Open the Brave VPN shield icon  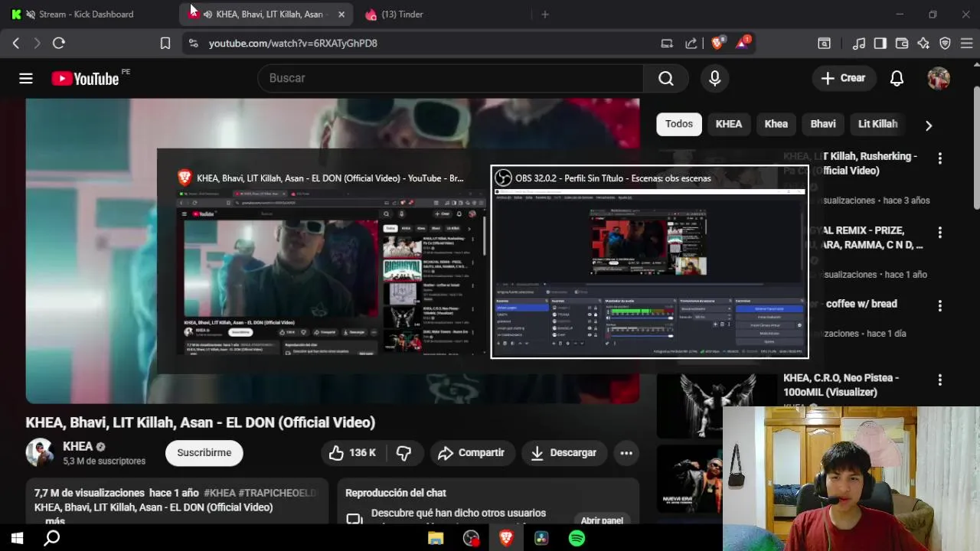[x=945, y=44]
